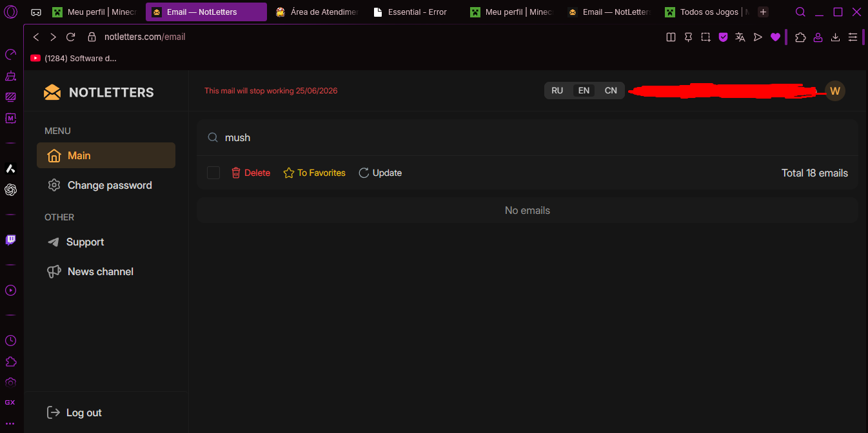Open the Twitch sidebar panel
This screenshot has width=868, height=433.
click(x=10, y=240)
